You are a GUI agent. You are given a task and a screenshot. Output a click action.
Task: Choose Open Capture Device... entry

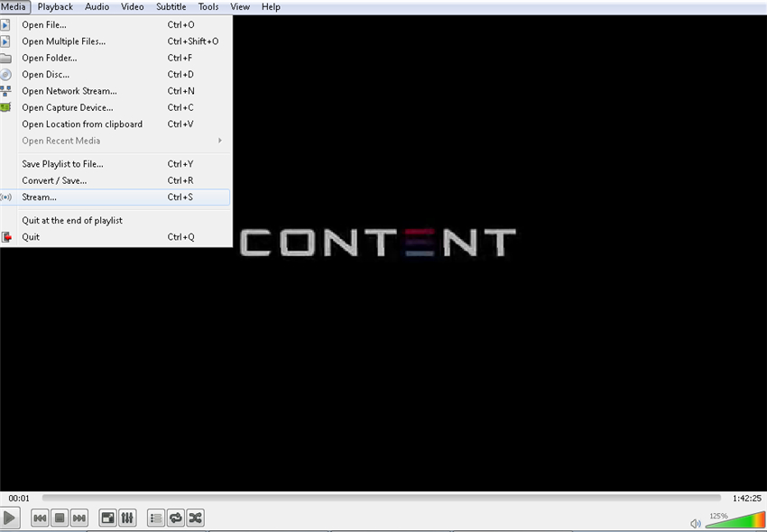coord(116,107)
